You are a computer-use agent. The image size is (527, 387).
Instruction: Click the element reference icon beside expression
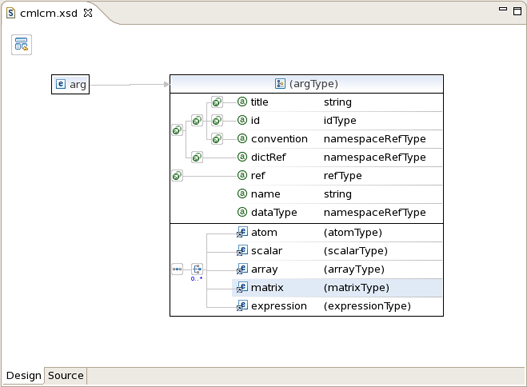[x=242, y=306]
